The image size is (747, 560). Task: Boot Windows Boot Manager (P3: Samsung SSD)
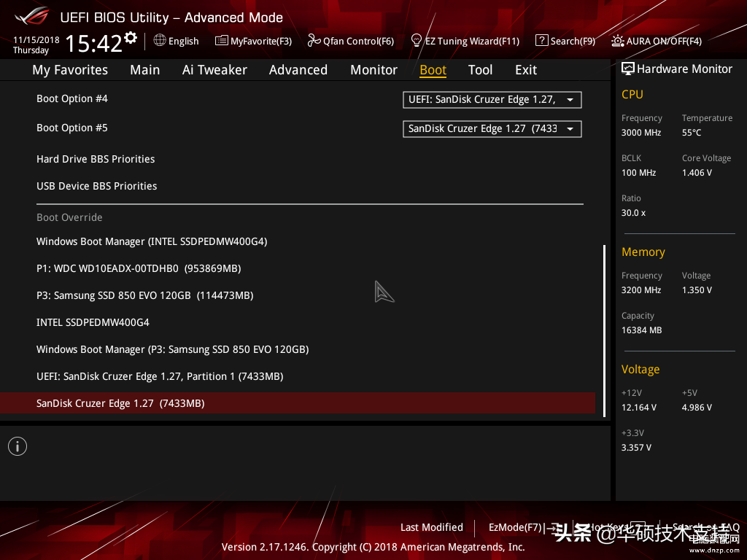click(172, 349)
